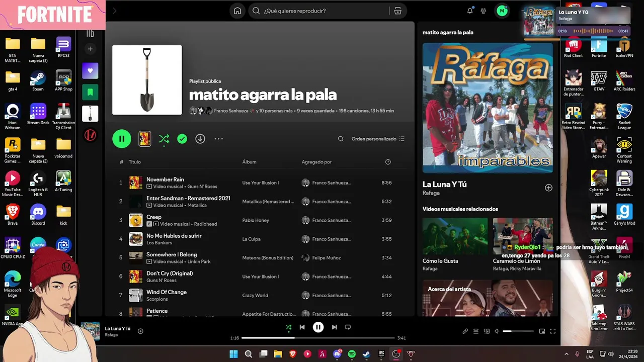Click the playlist shovel cover image

coord(147,80)
